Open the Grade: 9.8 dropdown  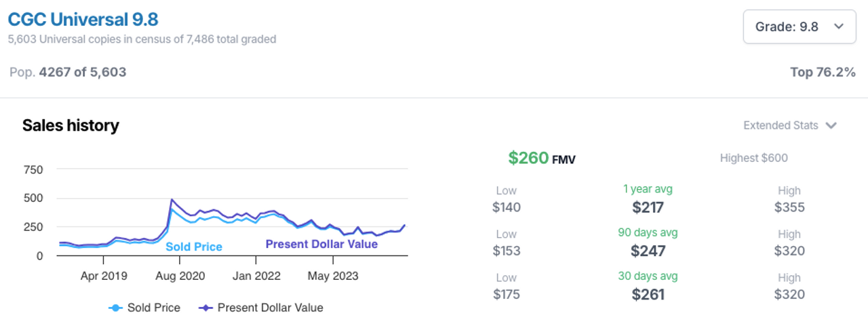coord(800,26)
